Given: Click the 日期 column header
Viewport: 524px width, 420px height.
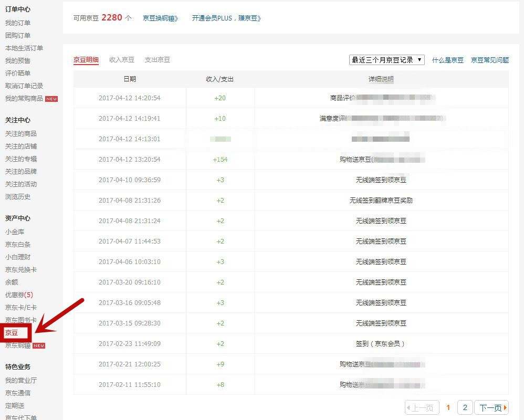Looking at the screenshot, I should point(130,79).
